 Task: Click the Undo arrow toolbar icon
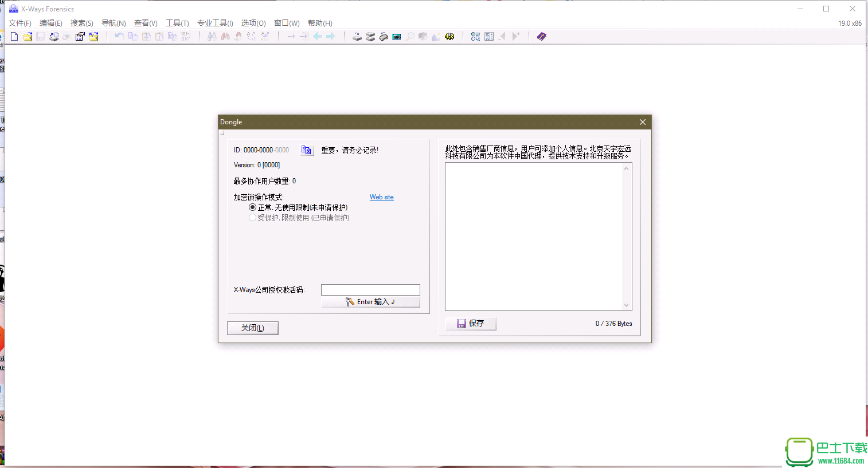point(119,36)
